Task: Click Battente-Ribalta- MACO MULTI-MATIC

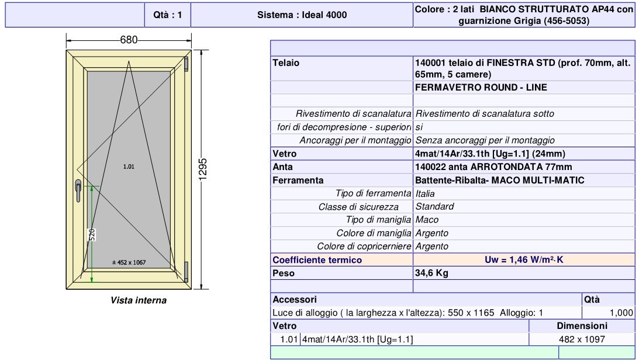Action: tap(500, 181)
